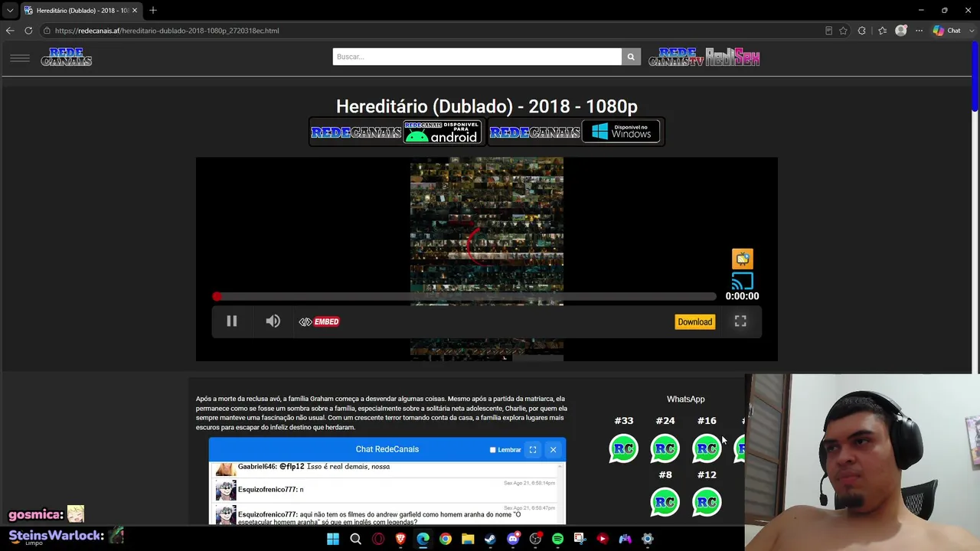Image resolution: width=980 pixels, height=551 pixels.
Task: Open WhatsApp group #24
Action: [665, 448]
